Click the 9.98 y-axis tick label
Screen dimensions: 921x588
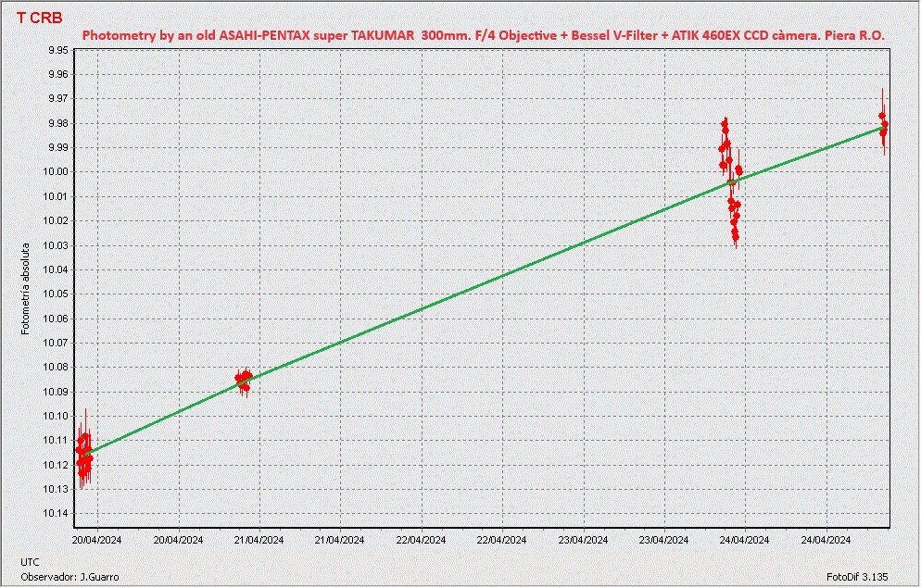[57, 123]
